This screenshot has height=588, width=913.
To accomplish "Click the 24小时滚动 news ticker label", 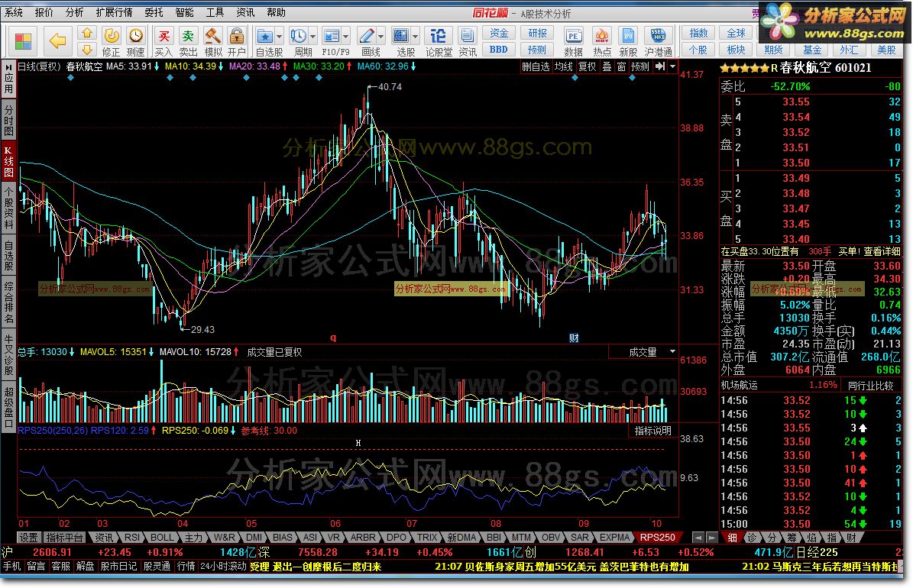I will tap(223, 567).
